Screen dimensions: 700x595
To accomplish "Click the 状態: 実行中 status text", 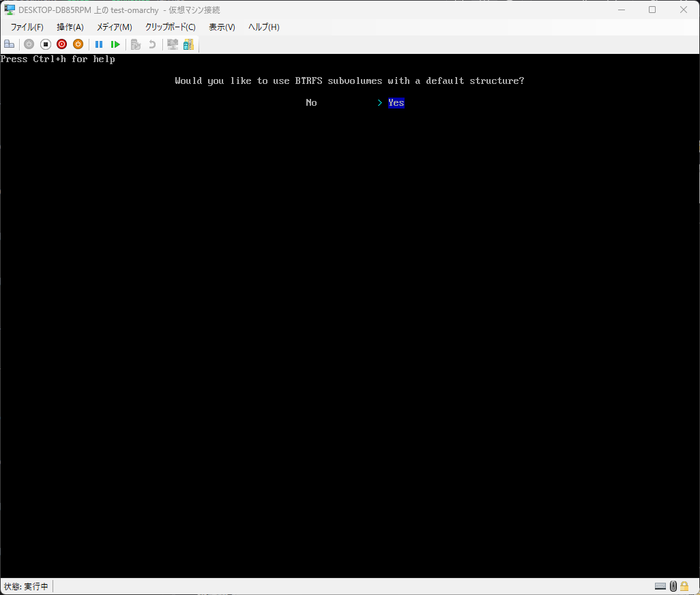I will (x=26, y=587).
